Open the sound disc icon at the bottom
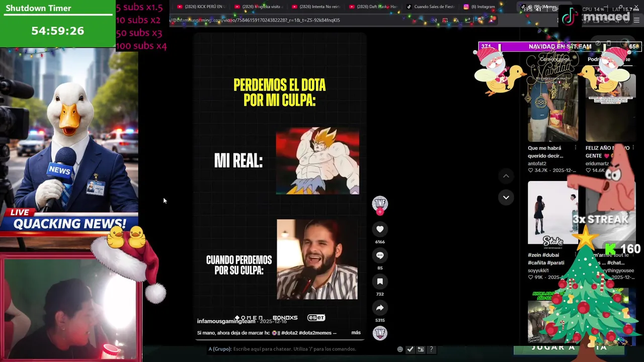 click(x=380, y=333)
